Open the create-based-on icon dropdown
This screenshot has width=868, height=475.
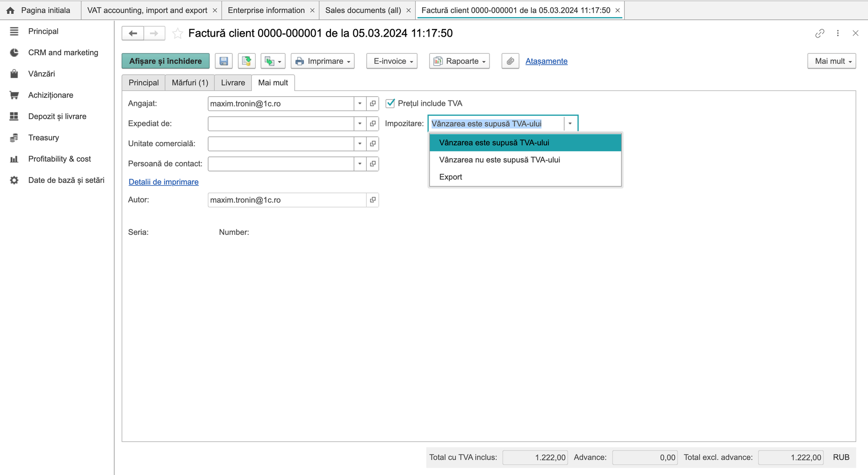click(273, 61)
